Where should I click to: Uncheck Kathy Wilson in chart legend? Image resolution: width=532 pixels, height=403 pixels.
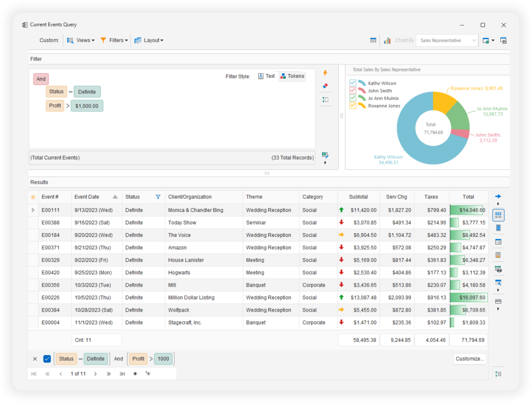(353, 83)
